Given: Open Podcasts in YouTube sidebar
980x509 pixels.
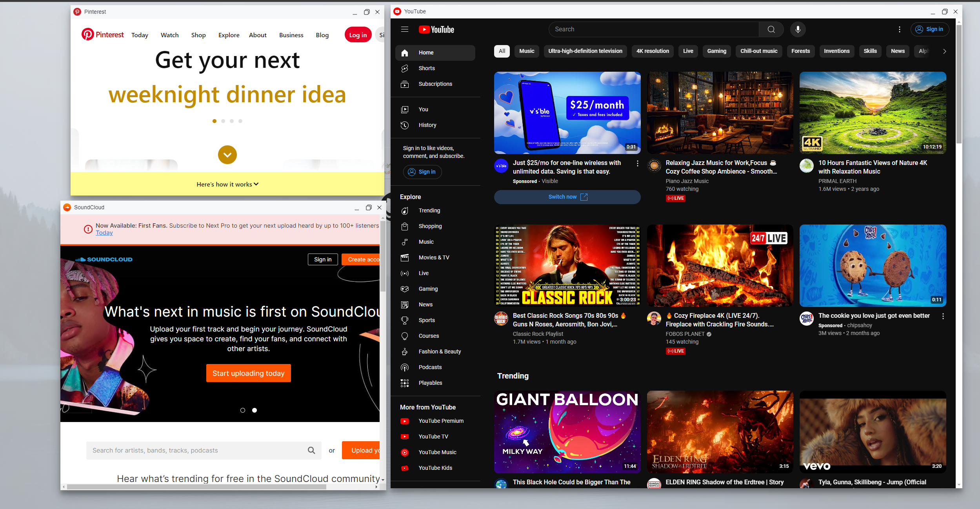Looking at the screenshot, I should (x=430, y=367).
